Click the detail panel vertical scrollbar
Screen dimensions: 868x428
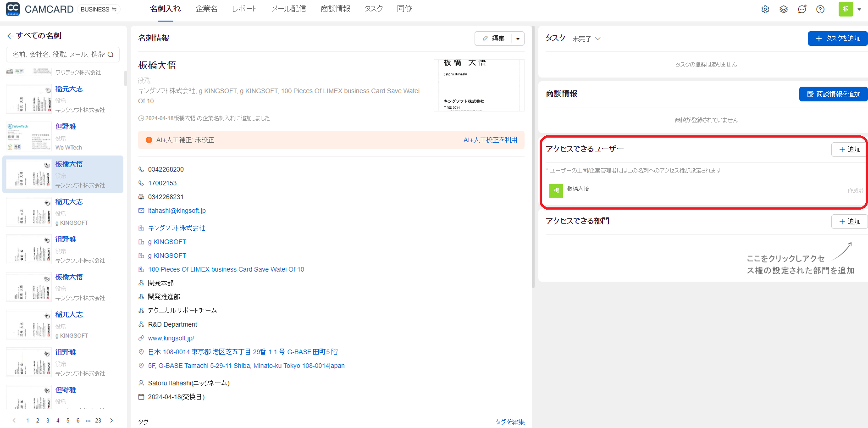coord(533,156)
